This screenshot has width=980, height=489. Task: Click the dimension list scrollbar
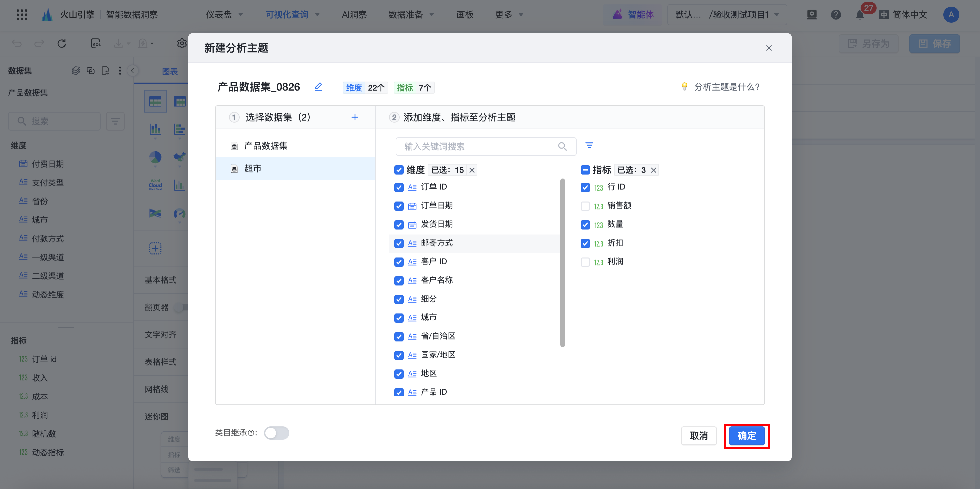[562, 262]
